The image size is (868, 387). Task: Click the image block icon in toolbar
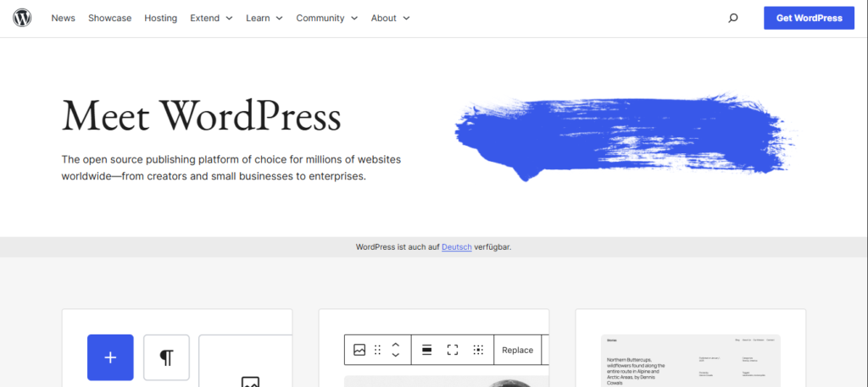pos(359,350)
